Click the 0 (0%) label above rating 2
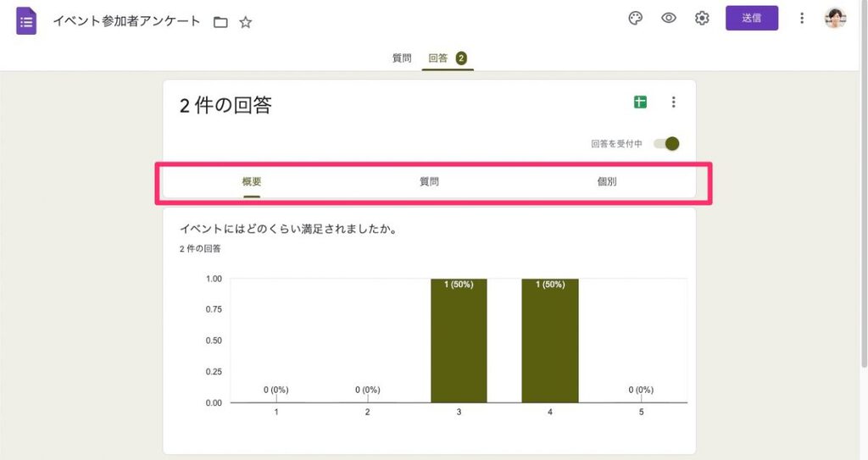Screen dimensions: 868x460 click(368, 390)
